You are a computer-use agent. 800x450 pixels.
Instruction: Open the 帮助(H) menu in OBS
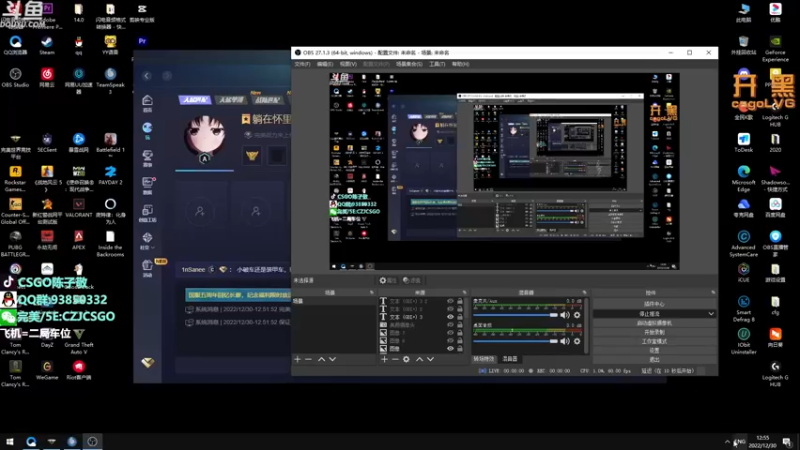[460, 64]
